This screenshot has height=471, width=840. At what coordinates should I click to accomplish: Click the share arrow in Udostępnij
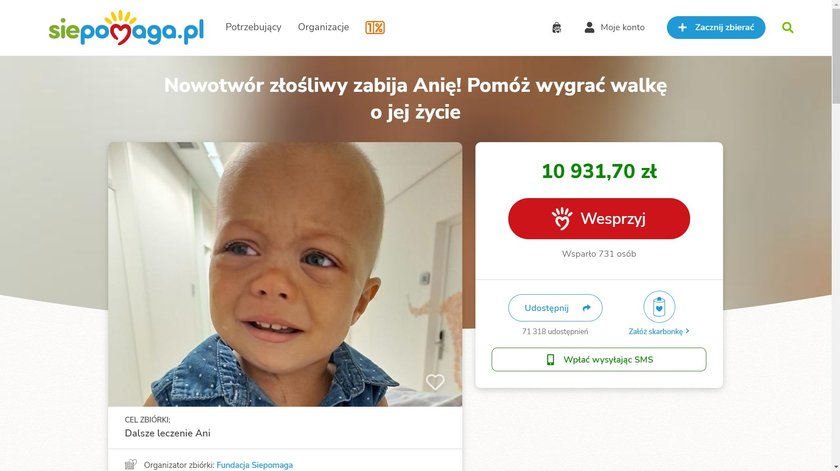click(x=587, y=308)
